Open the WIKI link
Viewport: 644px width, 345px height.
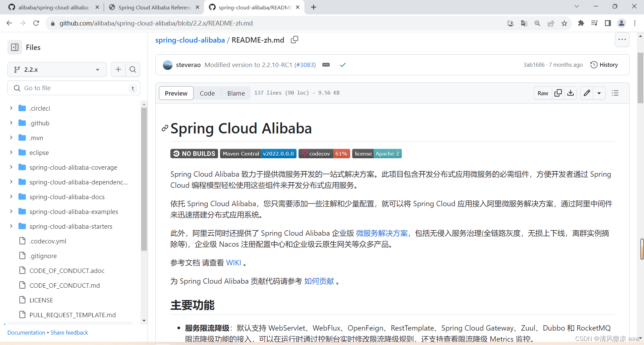coord(233,263)
